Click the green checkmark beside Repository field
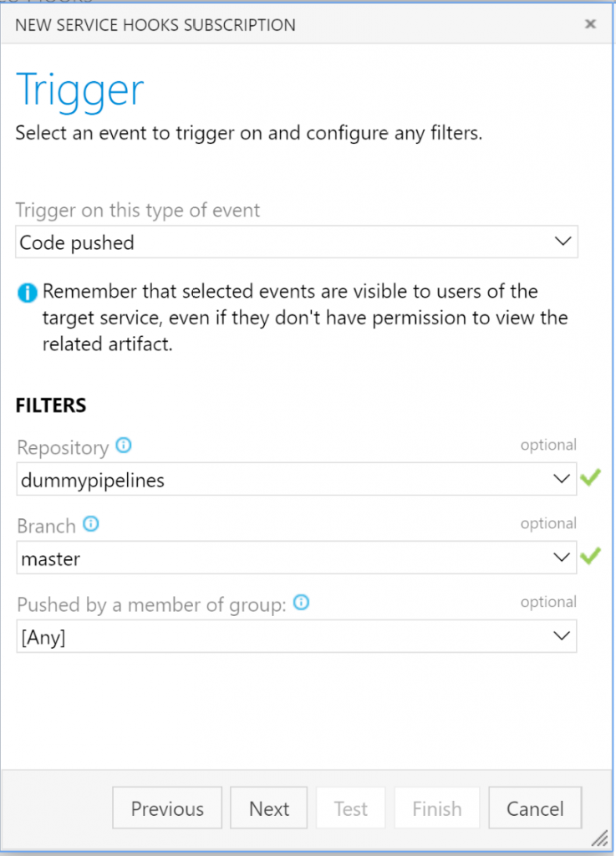Viewport: 616px width, 856px height. pyautogui.click(x=590, y=479)
